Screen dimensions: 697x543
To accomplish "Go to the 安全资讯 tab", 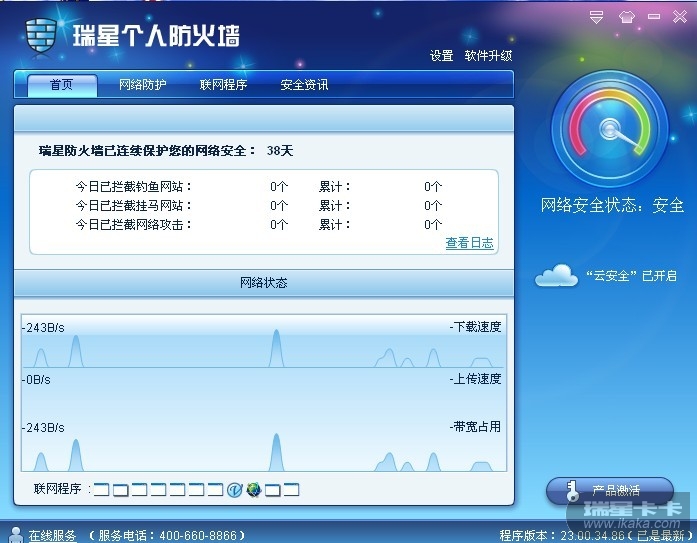I will pos(304,84).
